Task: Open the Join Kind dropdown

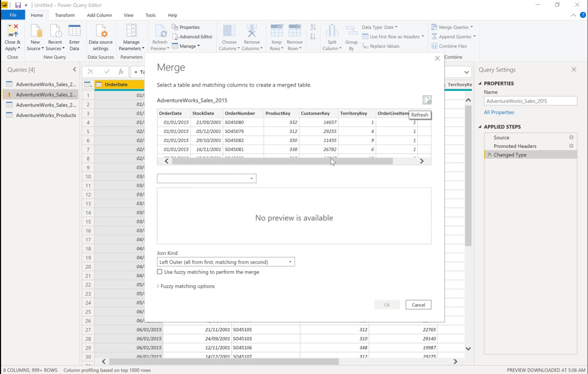Action: point(290,261)
